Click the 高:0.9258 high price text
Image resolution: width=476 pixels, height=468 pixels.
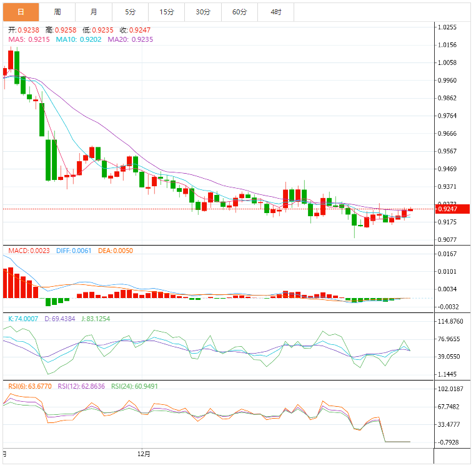(61, 30)
